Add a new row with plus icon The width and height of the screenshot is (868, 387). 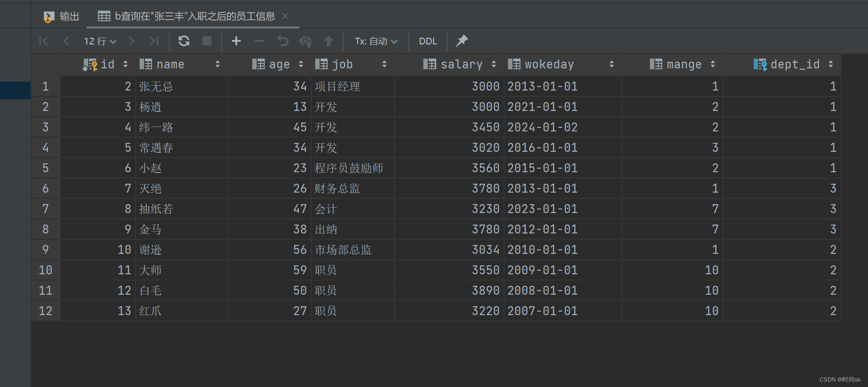[x=236, y=41]
